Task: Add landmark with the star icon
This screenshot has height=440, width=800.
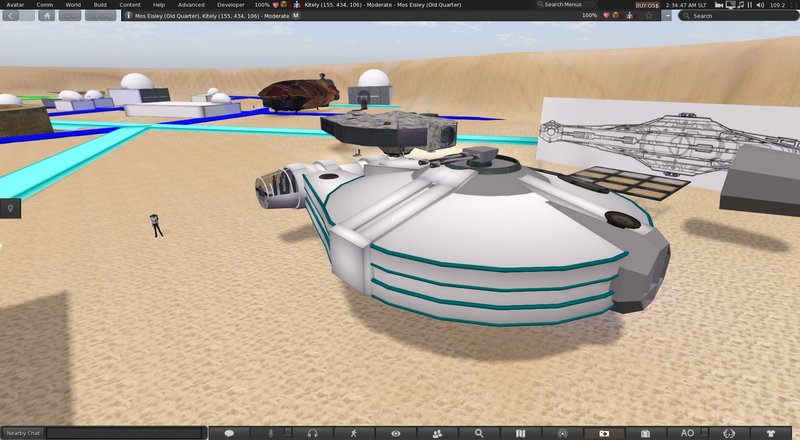Action: (648, 16)
